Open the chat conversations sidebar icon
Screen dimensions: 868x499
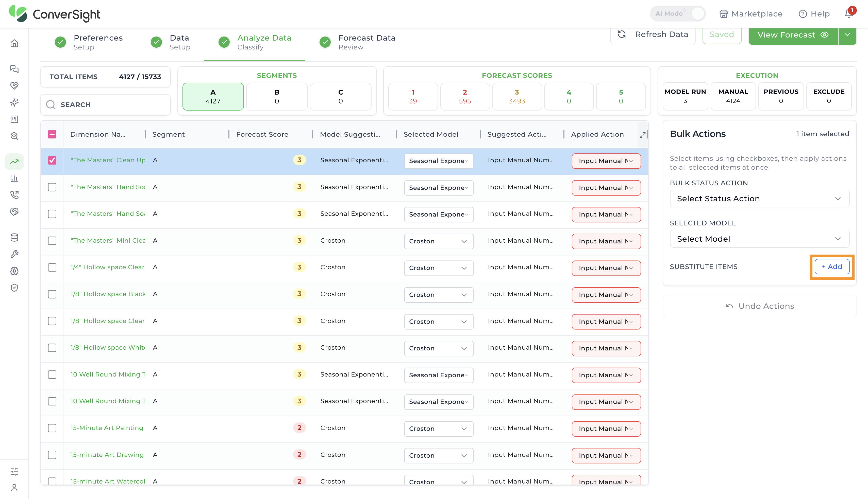(x=14, y=69)
